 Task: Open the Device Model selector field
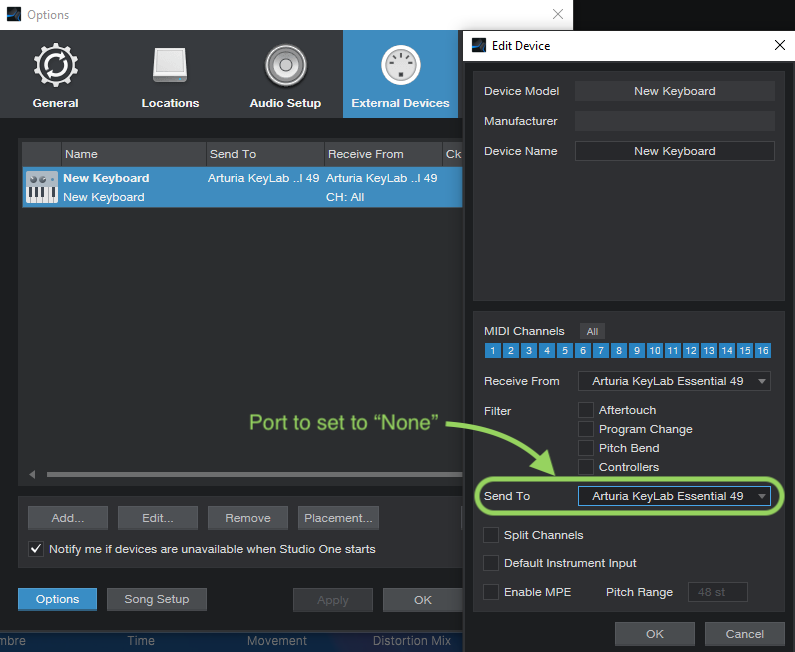pyautogui.click(x=675, y=91)
